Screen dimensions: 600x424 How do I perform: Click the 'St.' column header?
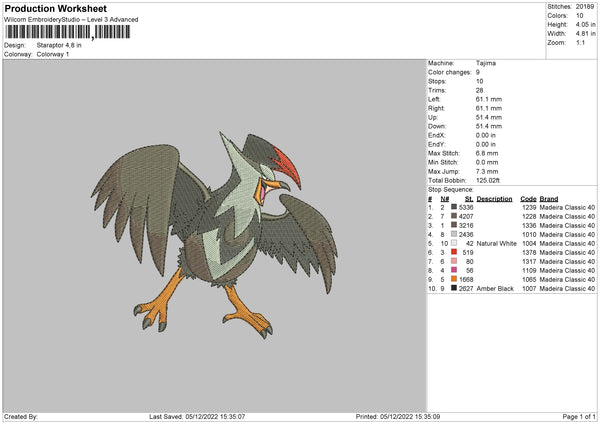click(469, 199)
